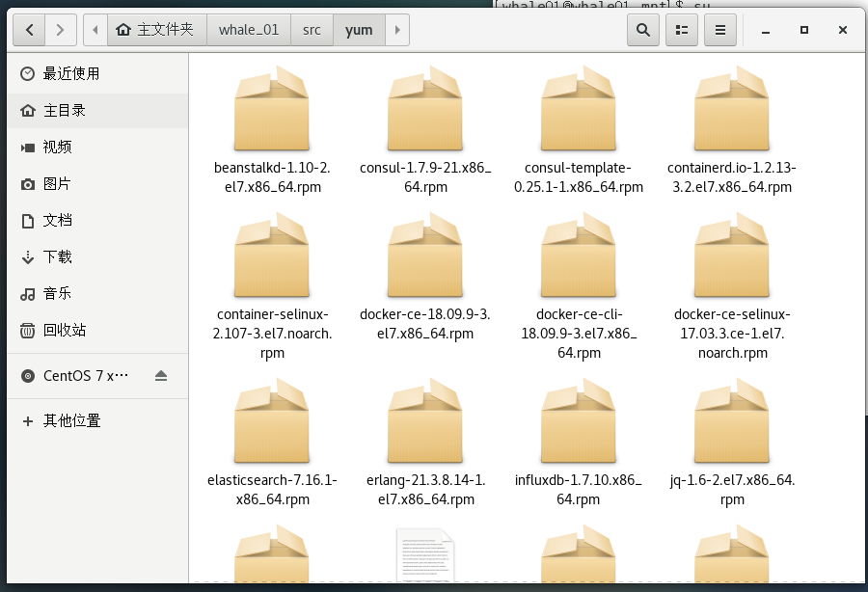Select the docker-ce-cli-18.09.9 package icon
This screenshot has width=868, height=592.
pos(579,256)
